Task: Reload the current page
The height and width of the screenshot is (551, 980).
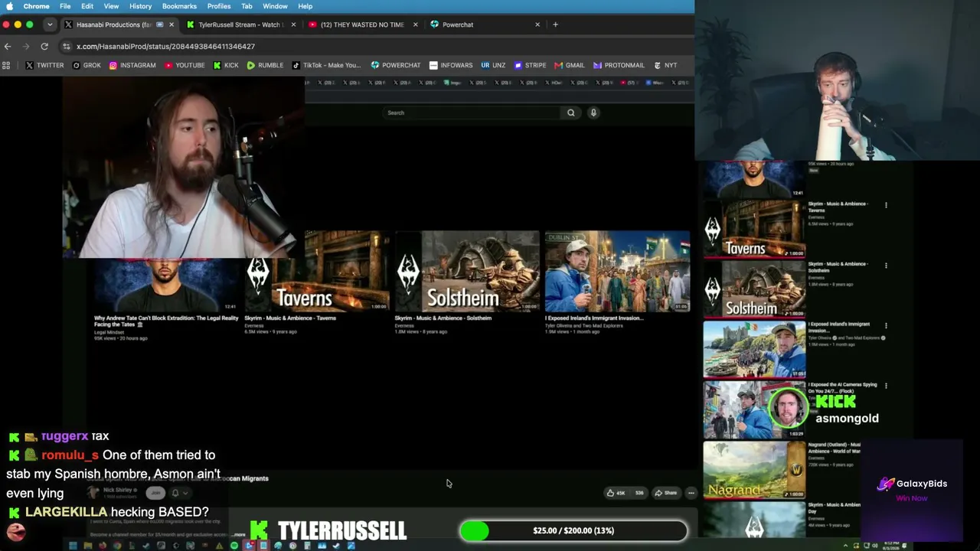Action: 44,47
